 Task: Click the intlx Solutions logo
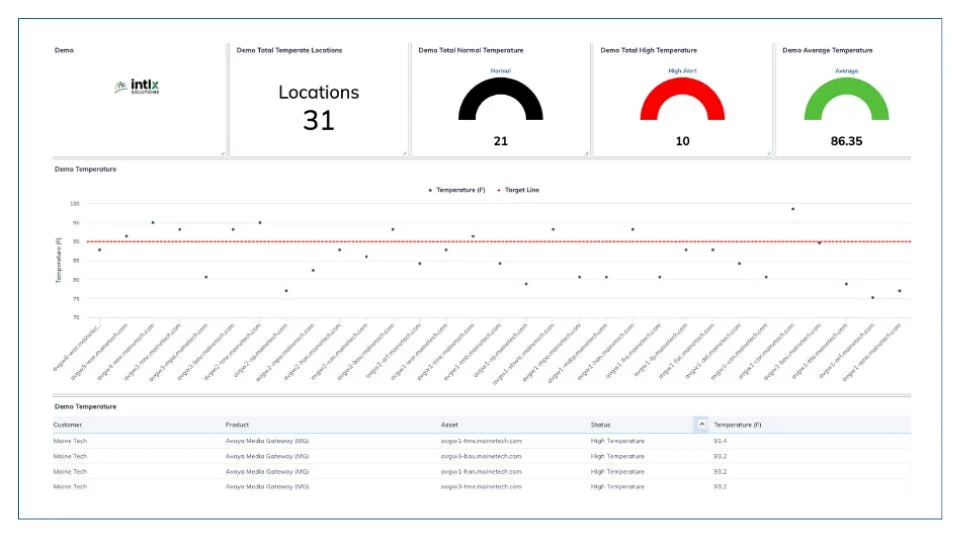(x=137, y=86)
